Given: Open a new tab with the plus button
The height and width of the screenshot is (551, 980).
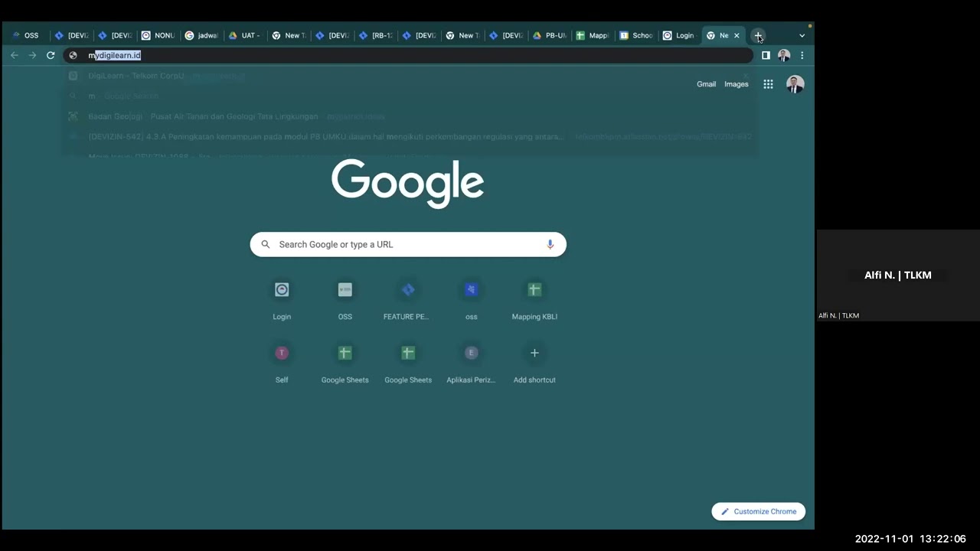Looking at the screenshot, I should 758,36.
